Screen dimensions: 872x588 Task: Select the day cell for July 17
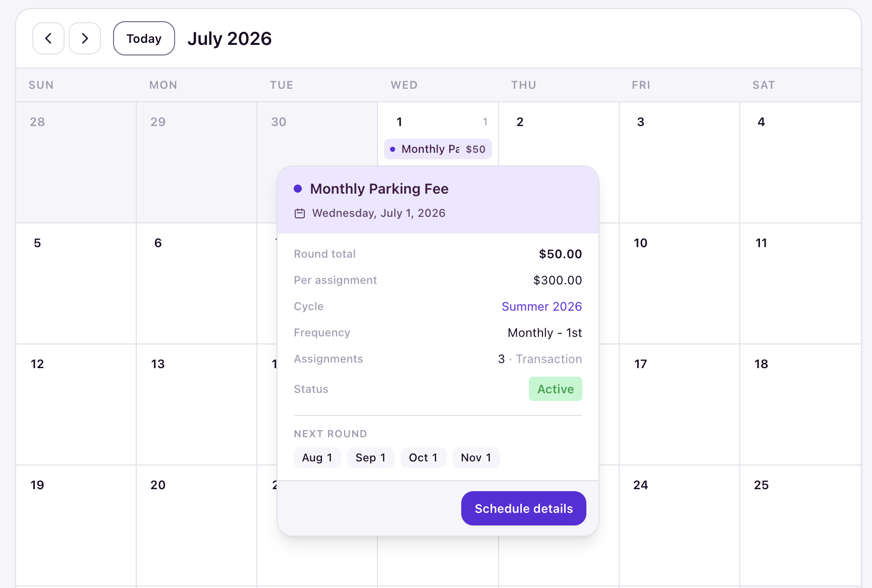679,404
